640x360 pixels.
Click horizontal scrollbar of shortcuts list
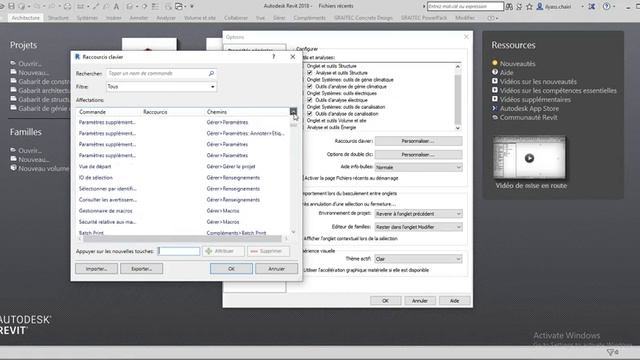click(182, 238)
